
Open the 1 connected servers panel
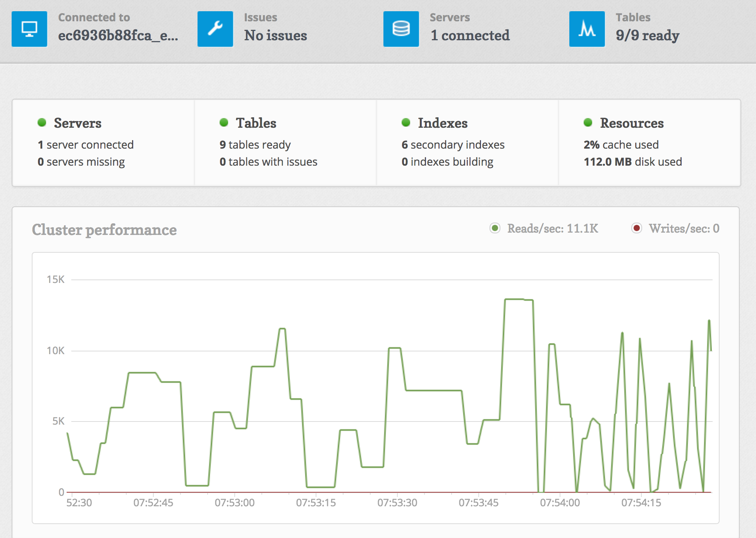tap(470, 36)
